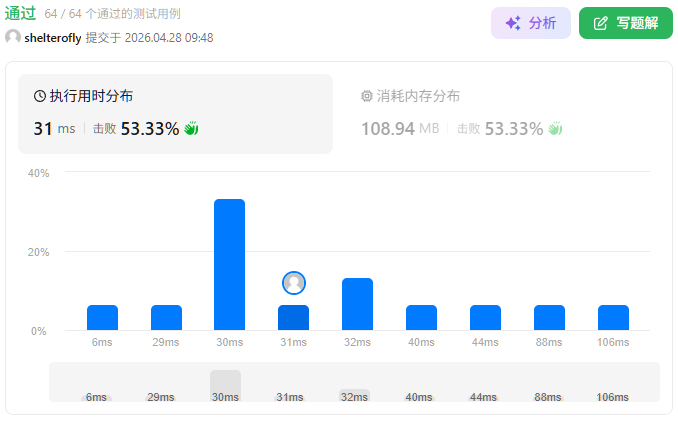Switch to the 执行用时分布 runtime panel
The width and height of the screenshot is (678, 423).
(175, 113)
